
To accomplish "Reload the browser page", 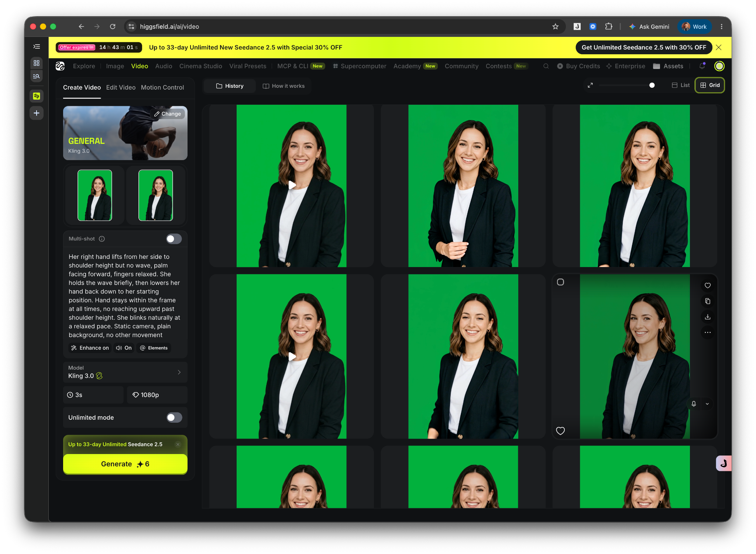I will click(x=113, y=27).
